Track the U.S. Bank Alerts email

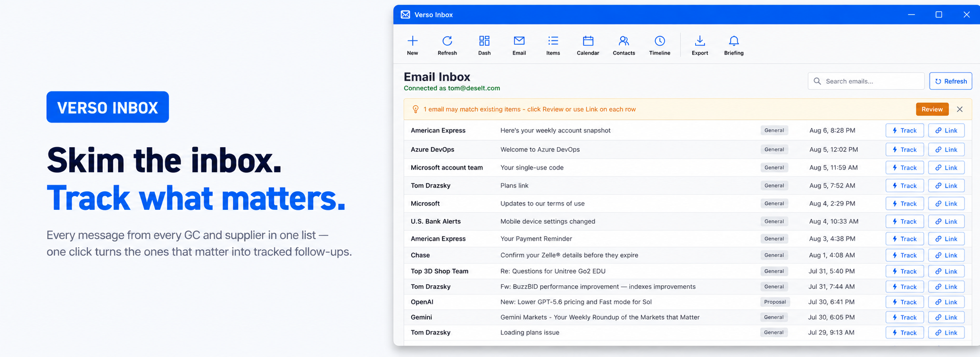[905, 221]
